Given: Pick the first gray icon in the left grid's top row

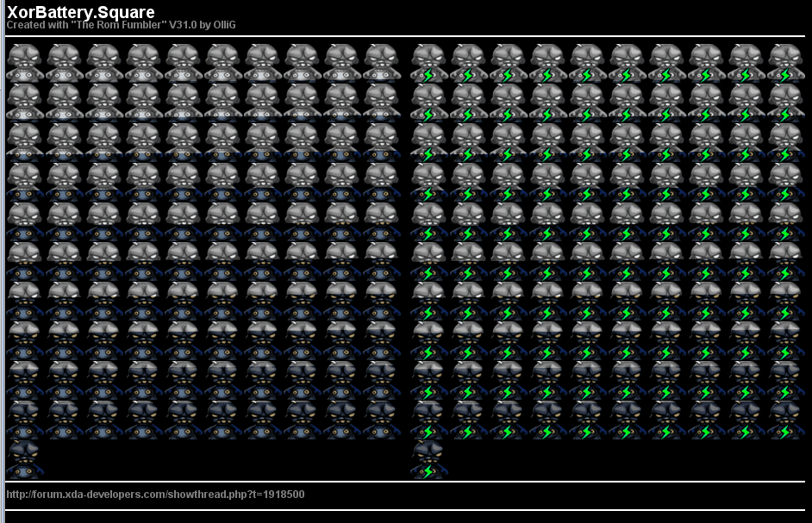Looking at the screenshot, I should [x=24, y=63].
